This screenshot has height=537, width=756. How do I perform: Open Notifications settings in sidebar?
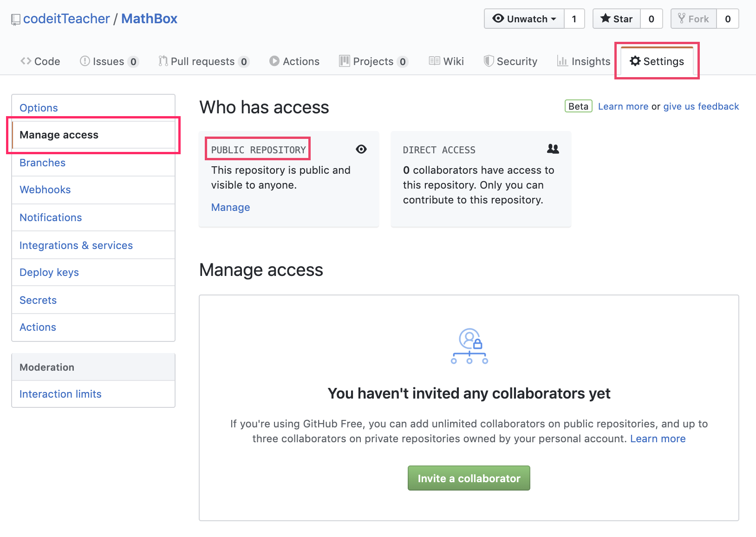pyautogui.click(x=93, y=217)
